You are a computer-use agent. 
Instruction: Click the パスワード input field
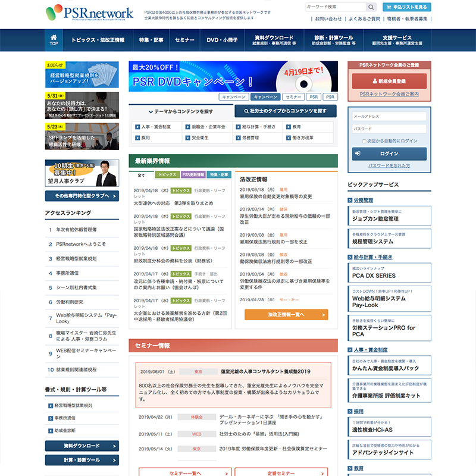[389, 129]
